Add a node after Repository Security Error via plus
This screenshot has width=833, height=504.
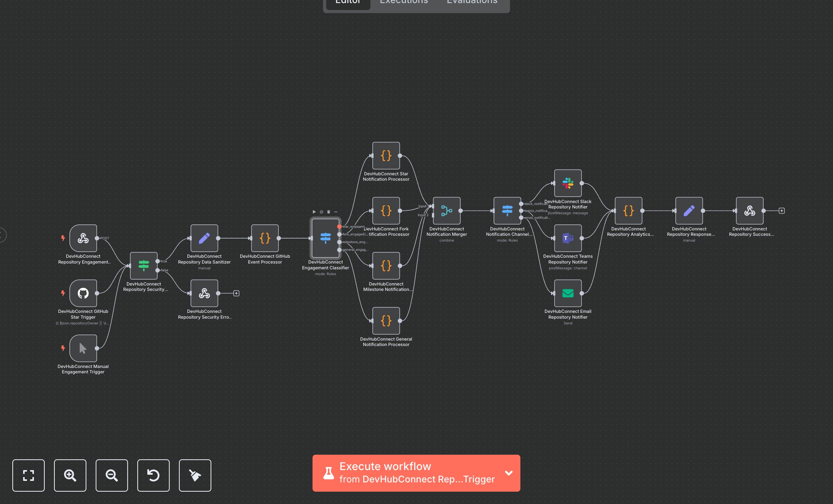236,293
